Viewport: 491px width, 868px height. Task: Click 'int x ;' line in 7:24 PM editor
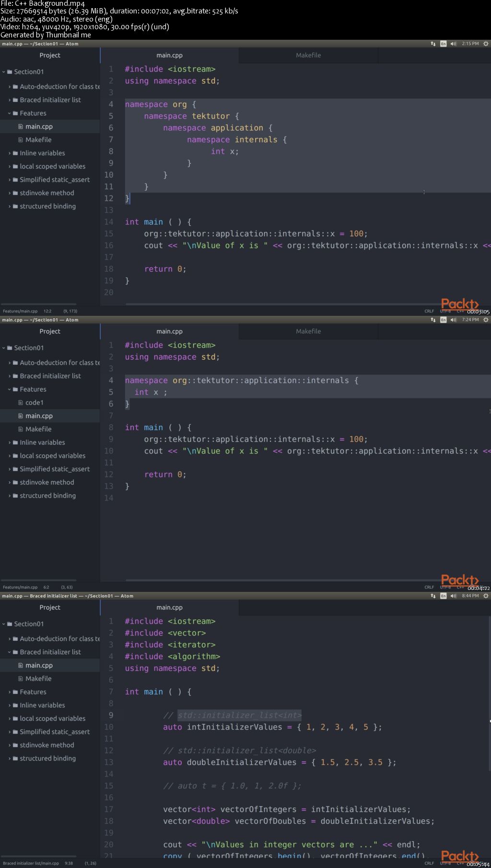click(x=151, y=392)
